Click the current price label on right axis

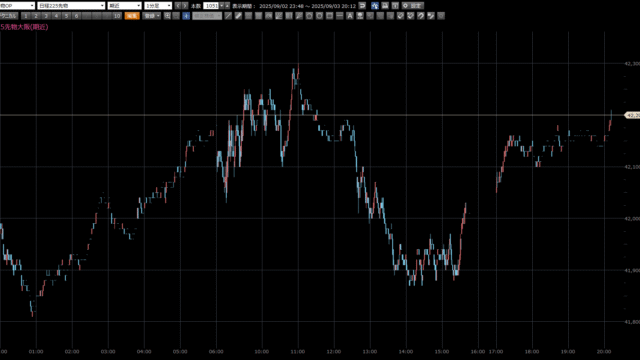(x=632, y=116)
